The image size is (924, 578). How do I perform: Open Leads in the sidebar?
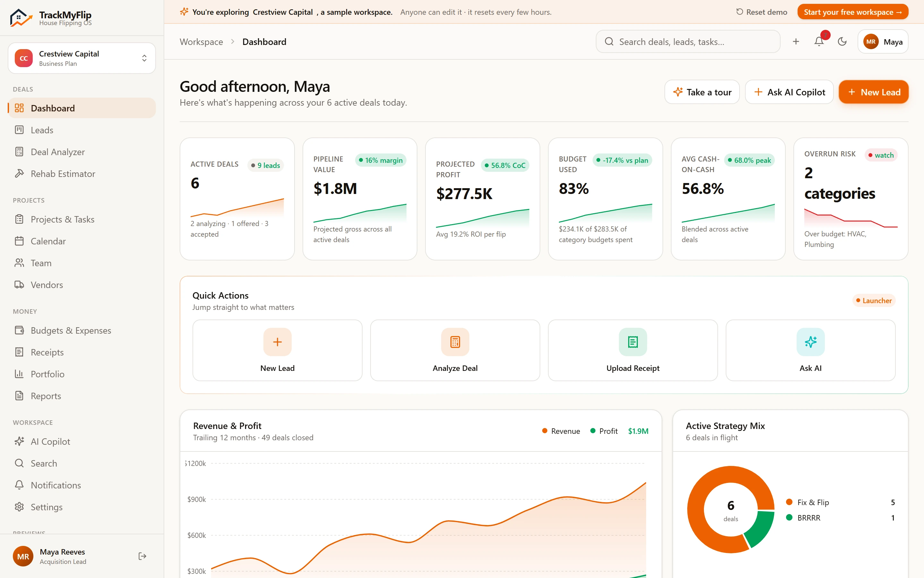coord(82,130)
